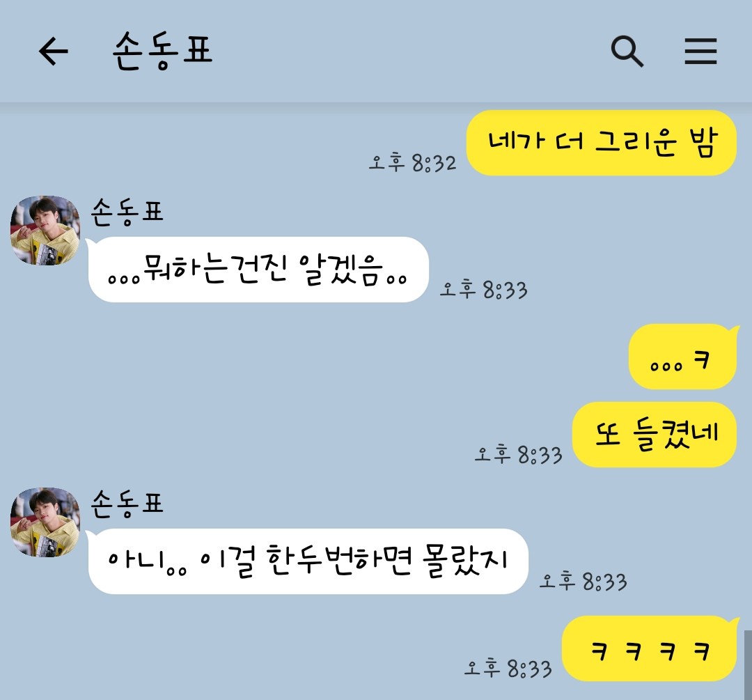Open the second 손동표 profile picture

click(x=45, y=522)
